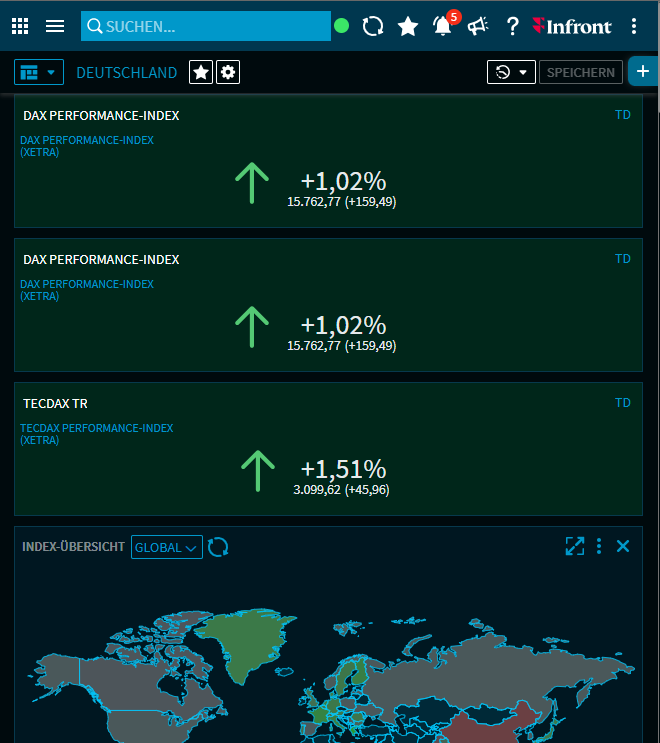Open the GLOBAL region dropdown
660x743 pixels.
[x=166, y=547]
